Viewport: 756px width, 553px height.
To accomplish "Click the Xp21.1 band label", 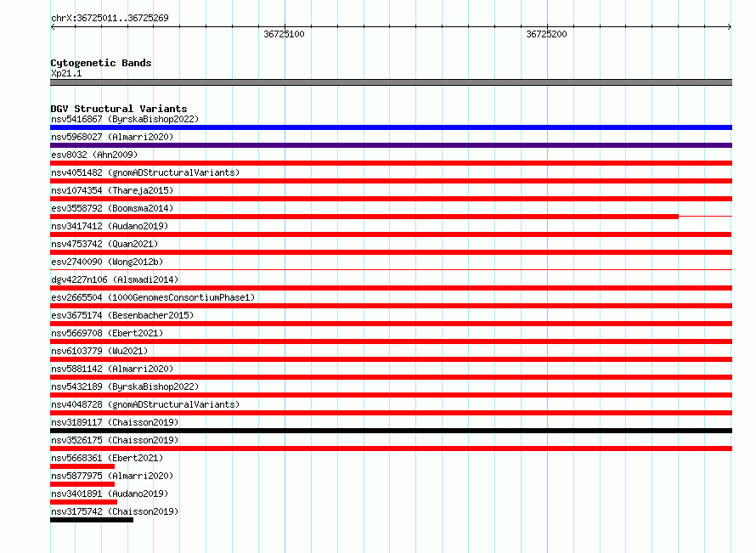I will tap(66, 73).
